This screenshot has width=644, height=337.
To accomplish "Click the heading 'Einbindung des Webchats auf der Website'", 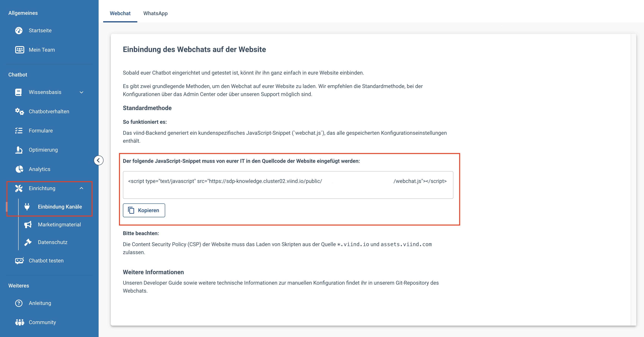I will (194, 50).
